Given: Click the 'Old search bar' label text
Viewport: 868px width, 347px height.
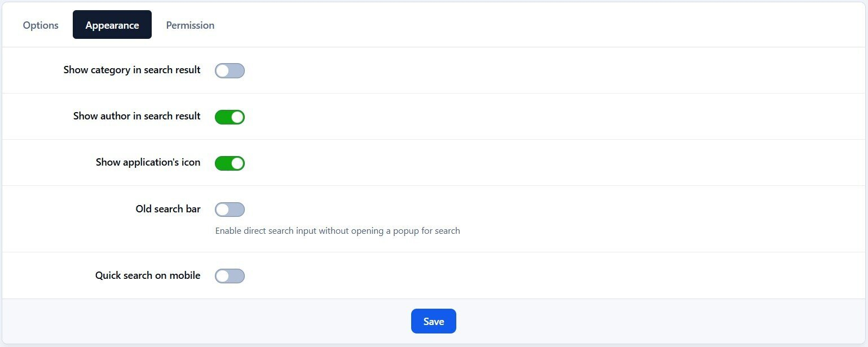Looking at the screenshot, I should point(168,208).
